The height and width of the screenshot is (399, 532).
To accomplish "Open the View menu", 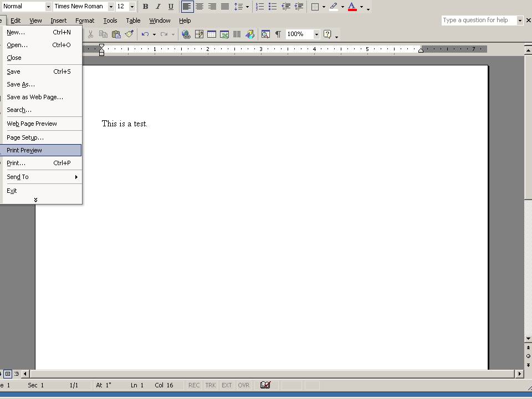I will (35, 21).
